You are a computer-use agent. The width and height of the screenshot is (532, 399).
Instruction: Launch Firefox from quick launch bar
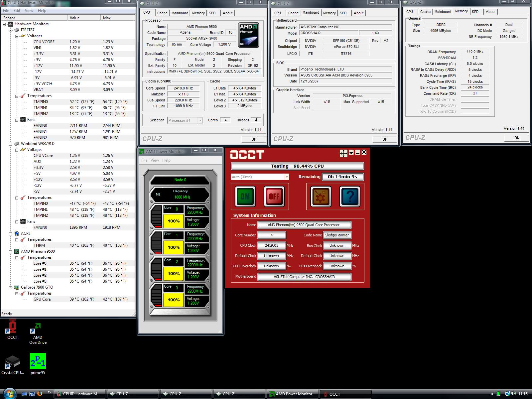click(40, 394)
